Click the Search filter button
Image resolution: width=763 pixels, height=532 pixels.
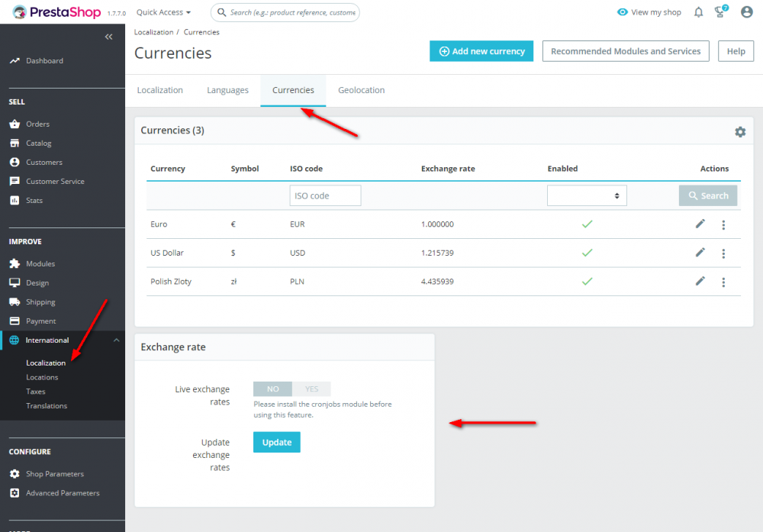click(708, 195)
